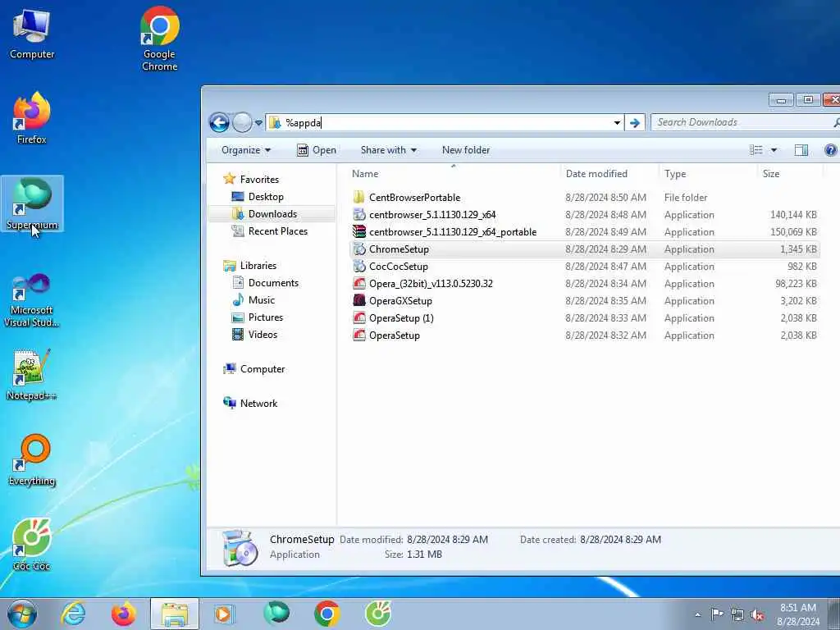Open Windows Media Player from the taskbar

223,614
